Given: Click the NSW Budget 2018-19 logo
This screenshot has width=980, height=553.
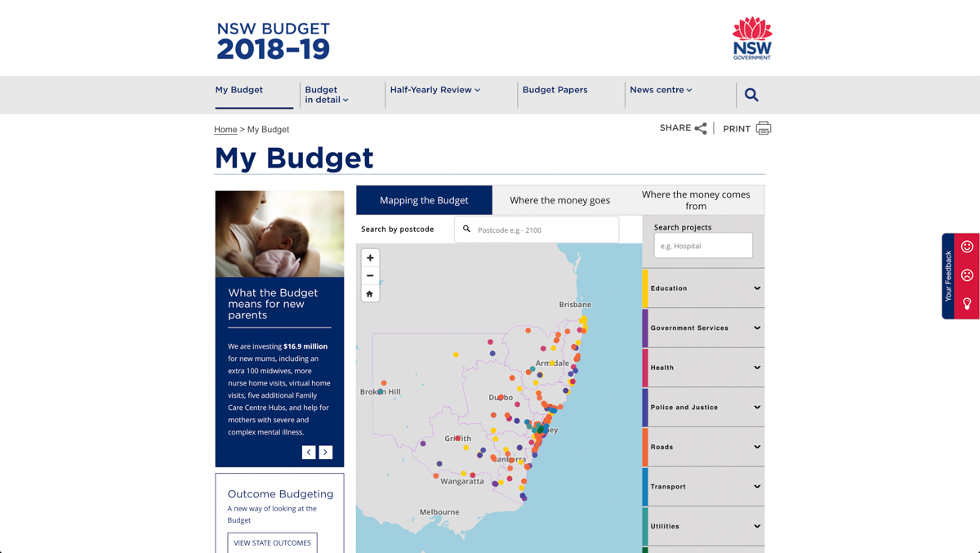Looking at the screenshot, I should point(274,41).
